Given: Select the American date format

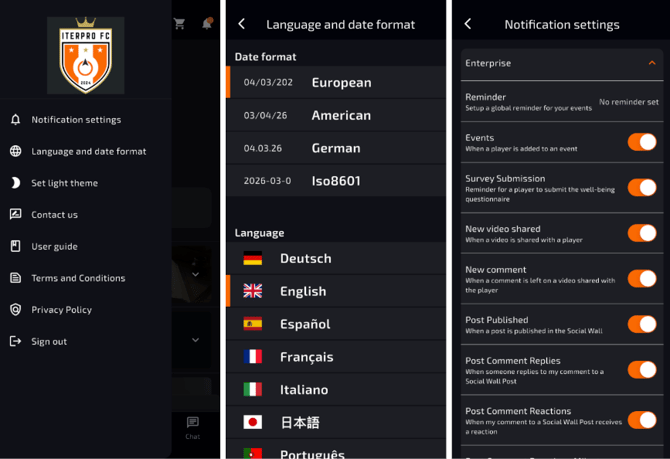Looking at the screenshot, I should (x=336, y=115).
